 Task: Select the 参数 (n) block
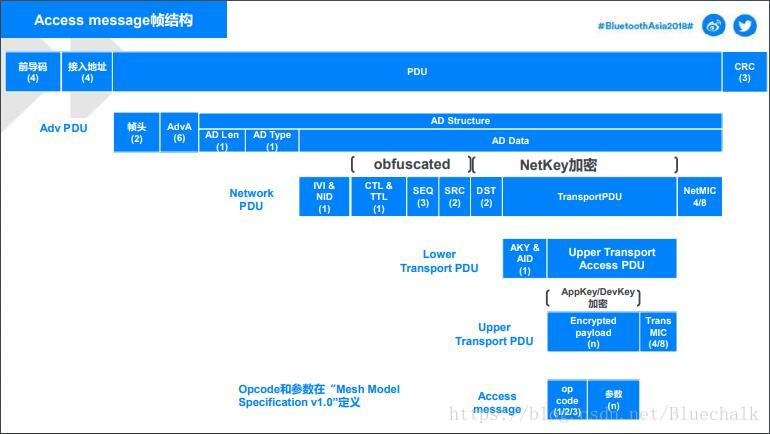pos(613,399)
